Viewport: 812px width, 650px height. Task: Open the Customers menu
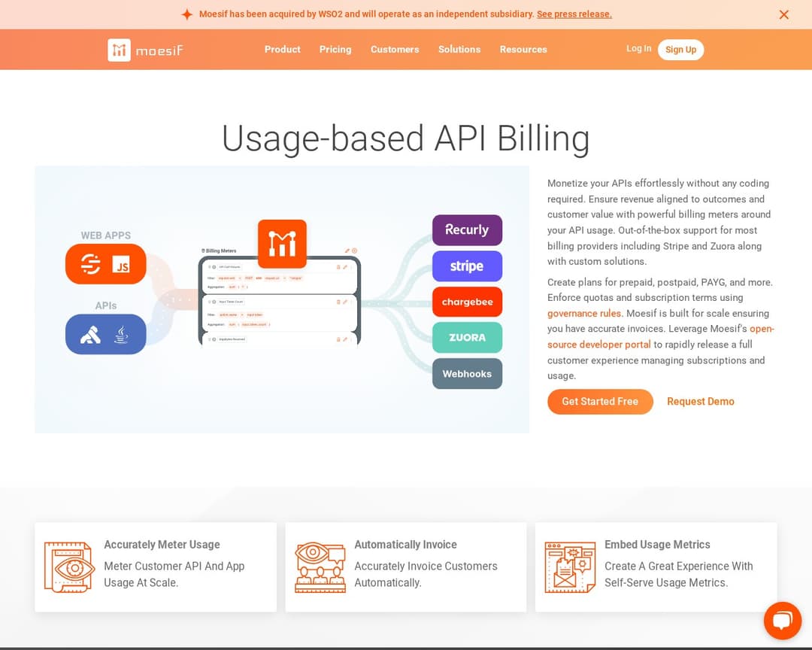[395, 49]
